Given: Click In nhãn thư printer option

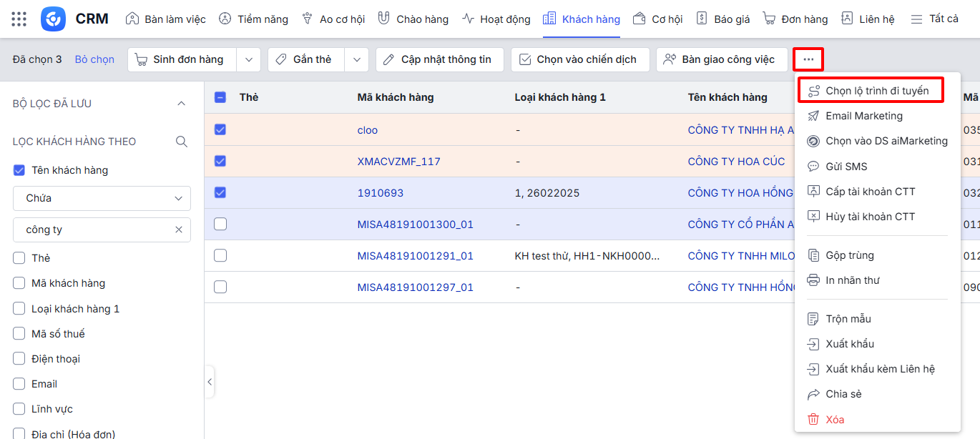Looking at the screenshot, I should click(x=852, y=280).
